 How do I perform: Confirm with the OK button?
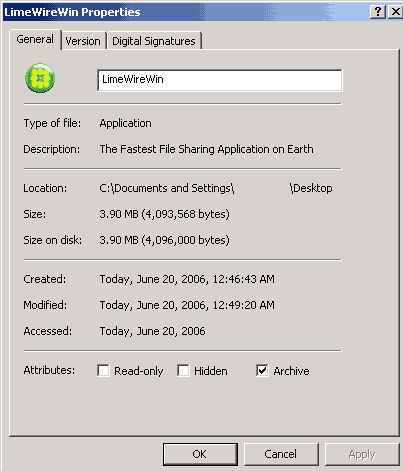click(x=200, y=454)
